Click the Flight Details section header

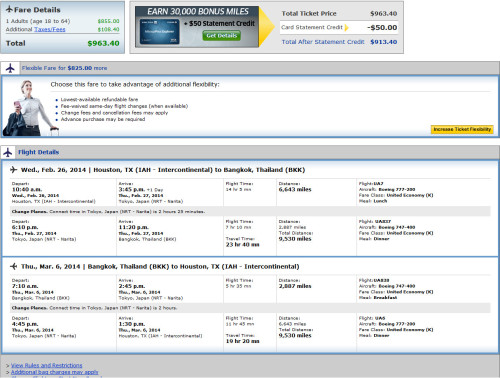click(38, 152)
